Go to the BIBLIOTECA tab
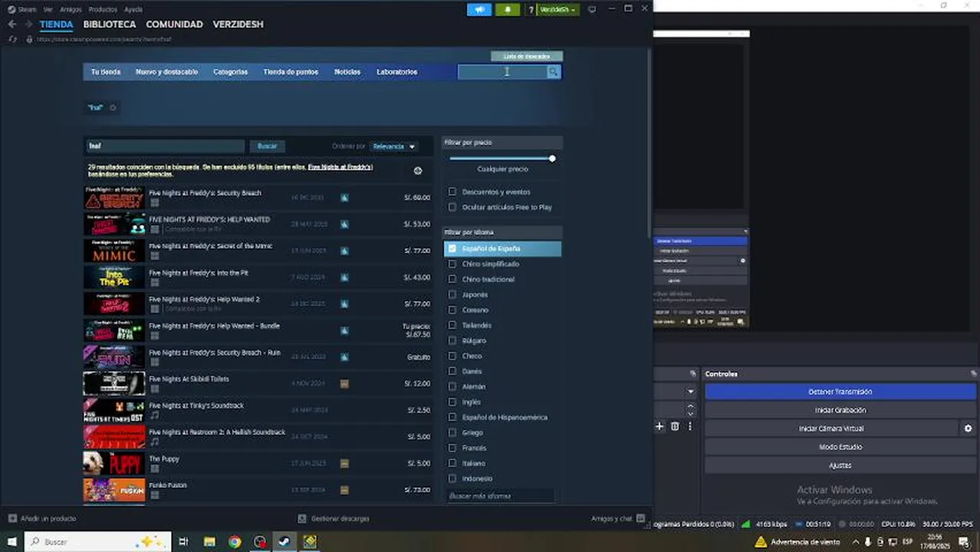980x552 pixels. point(110,25)
